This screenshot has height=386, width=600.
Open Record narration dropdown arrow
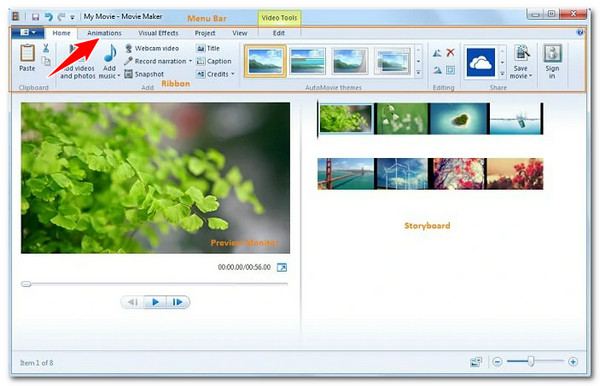(x=190, y=61)
